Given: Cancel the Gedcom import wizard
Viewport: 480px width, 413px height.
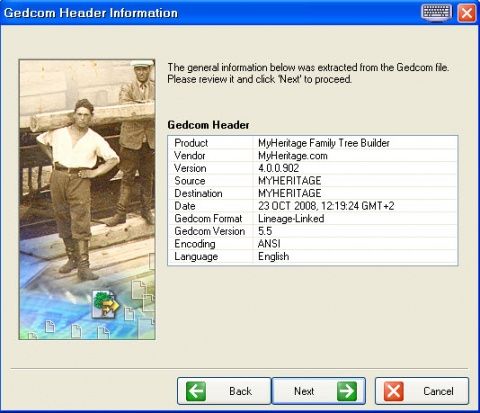Looking at the screenshot, I should click(422, 391).
